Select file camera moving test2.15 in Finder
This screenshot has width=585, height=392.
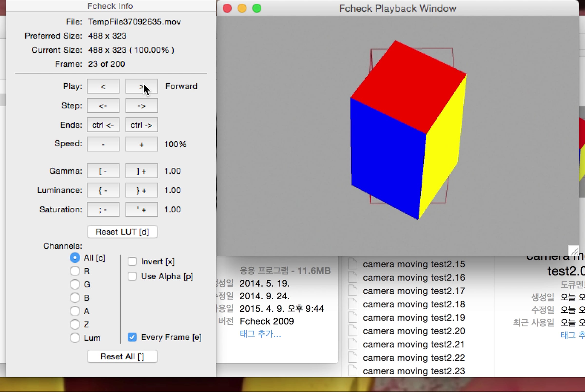[x=414, y=264]
